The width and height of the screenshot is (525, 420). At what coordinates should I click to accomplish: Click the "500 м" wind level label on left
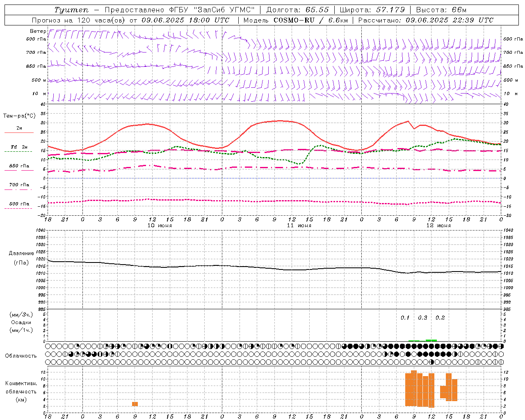point(39,80)
